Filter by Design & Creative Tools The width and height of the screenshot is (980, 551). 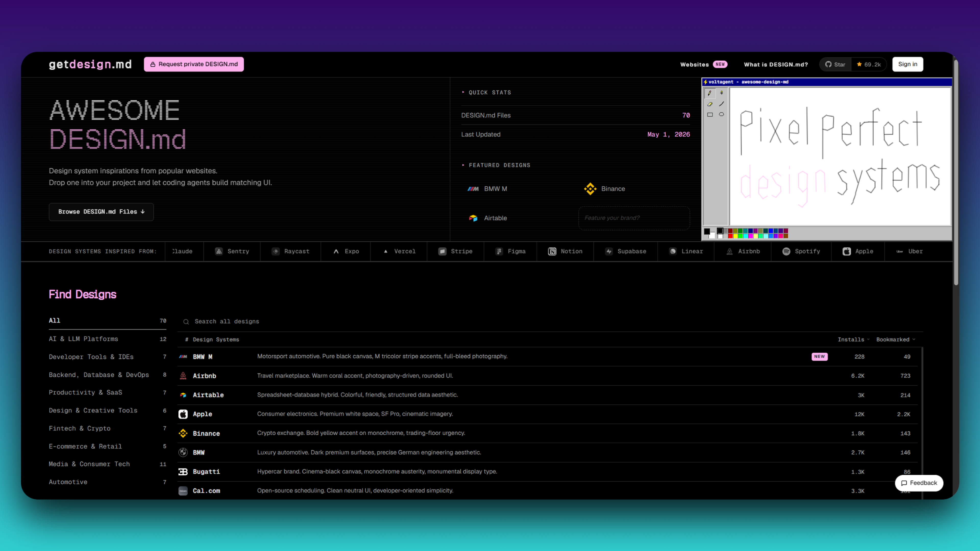[x=107, y=411]
